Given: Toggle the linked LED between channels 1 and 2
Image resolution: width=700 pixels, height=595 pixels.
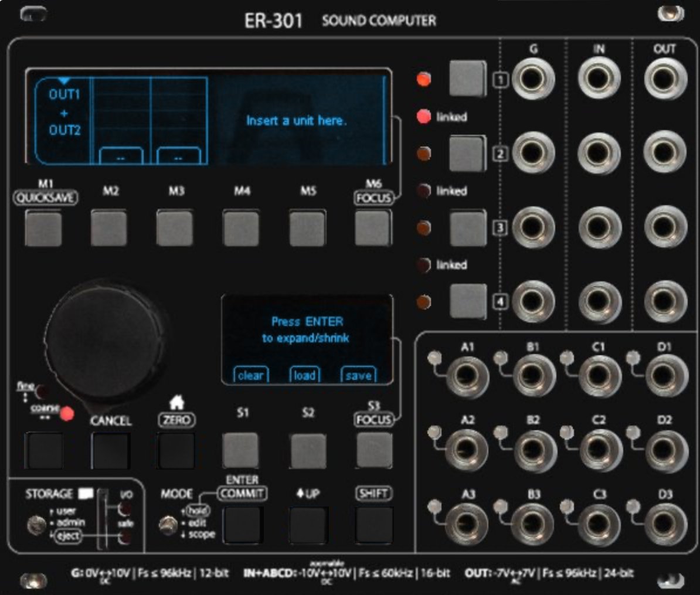Looking at the screenshot, I should pos(424,117).
